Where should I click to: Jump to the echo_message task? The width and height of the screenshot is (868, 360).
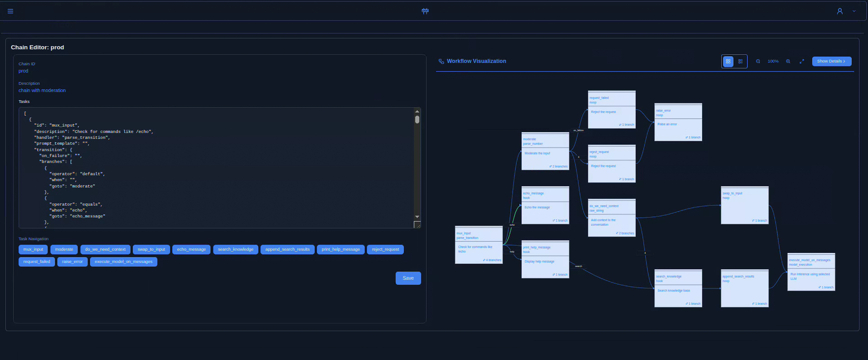coord(191,249)
